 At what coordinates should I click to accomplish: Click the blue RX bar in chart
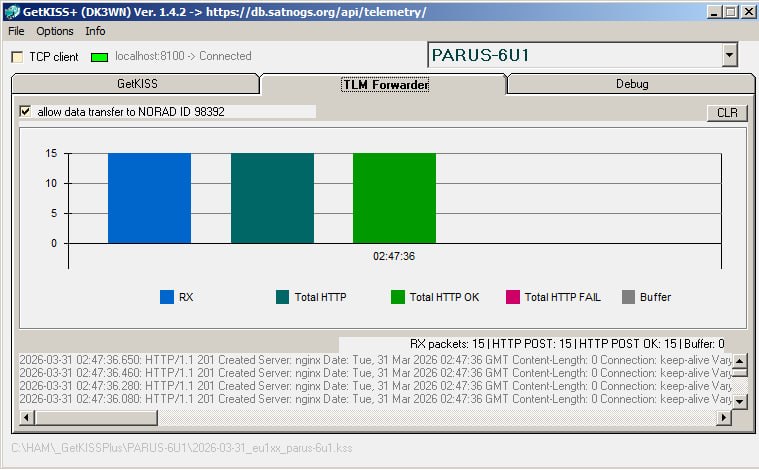(x=149, y=198)
